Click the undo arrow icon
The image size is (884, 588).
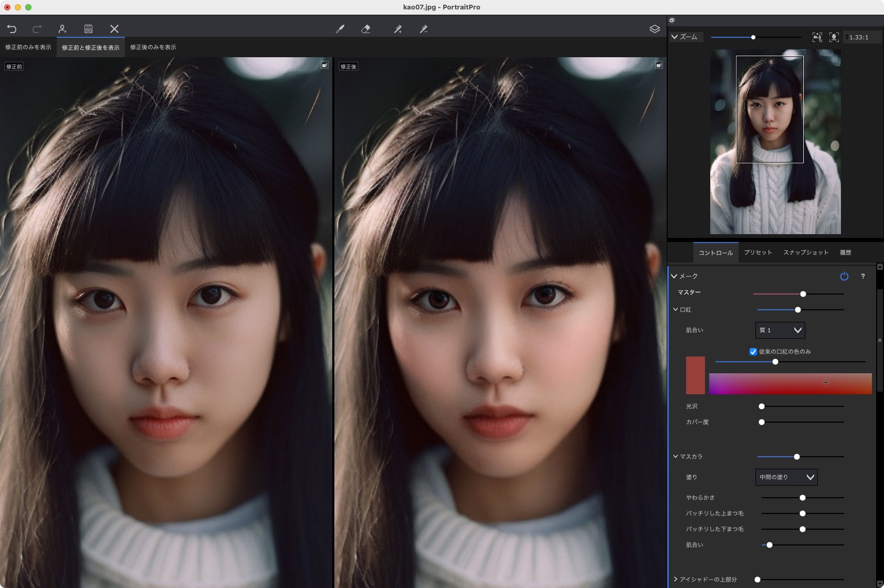click(12, 29)
